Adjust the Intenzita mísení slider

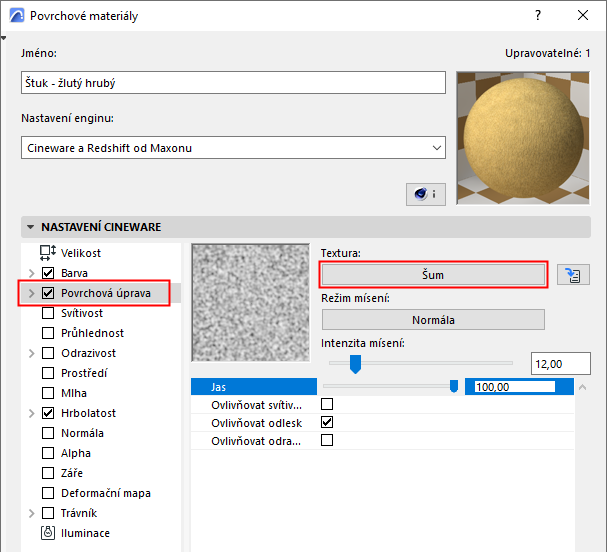click(355, 364)
